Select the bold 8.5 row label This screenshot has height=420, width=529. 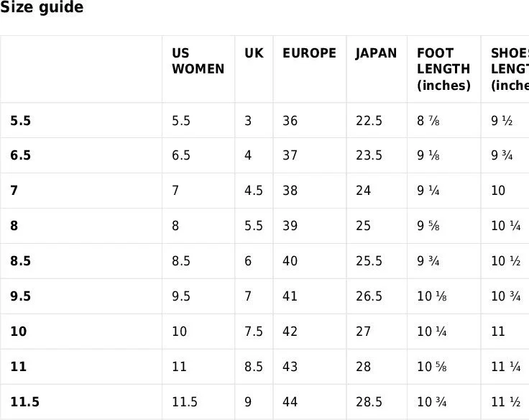point(21,261)
